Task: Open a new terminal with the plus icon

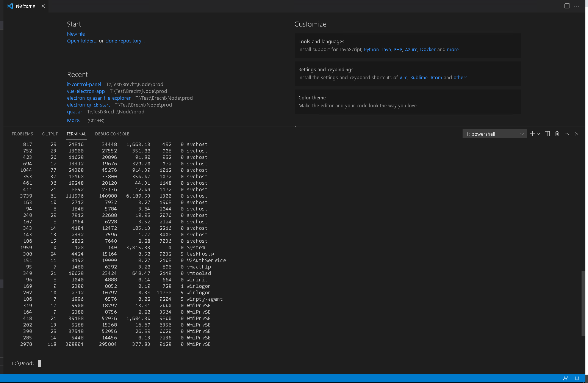Action: point(532,133)
